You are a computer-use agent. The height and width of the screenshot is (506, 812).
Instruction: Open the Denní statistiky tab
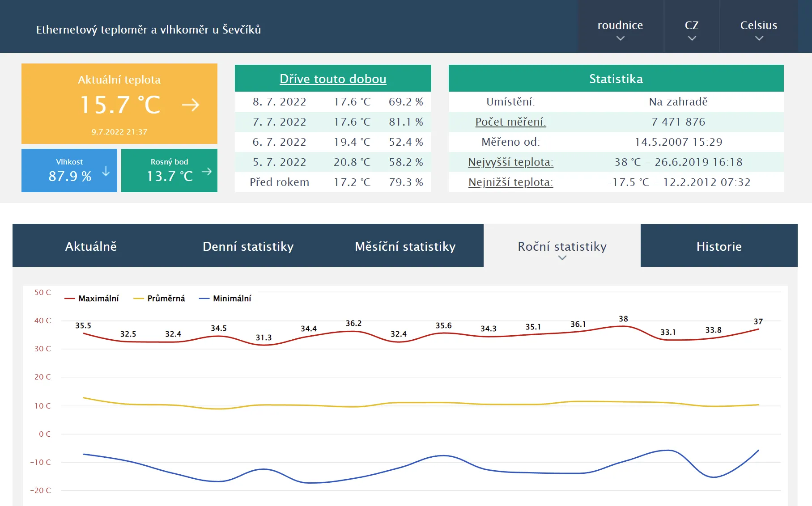248,246
